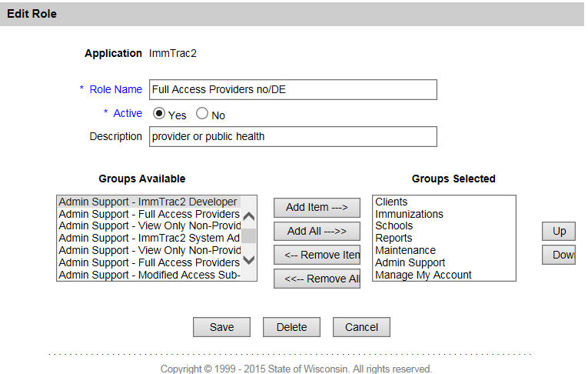Select Clients in Groups Selected
588x374 pixels.
[x=391, y=202]
